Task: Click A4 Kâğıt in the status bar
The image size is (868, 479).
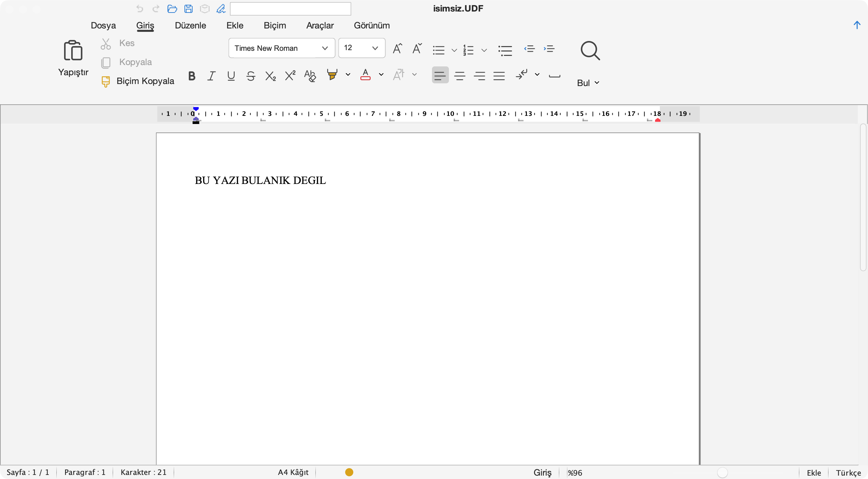Action: 293,472
